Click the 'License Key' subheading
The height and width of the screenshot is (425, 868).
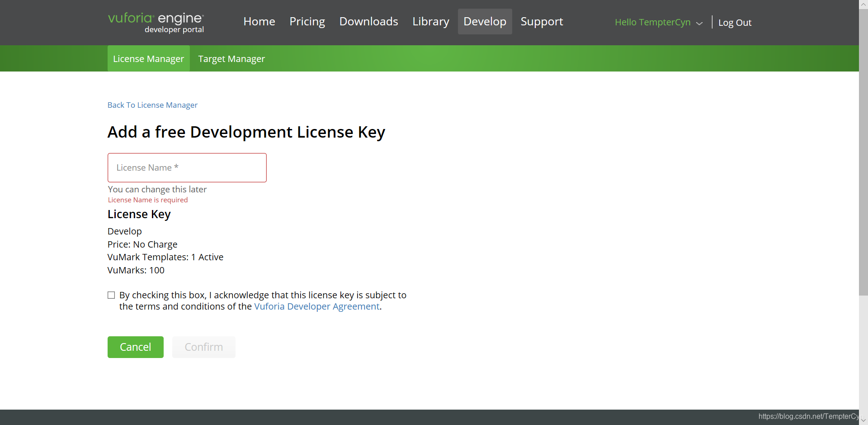(139, 214)
